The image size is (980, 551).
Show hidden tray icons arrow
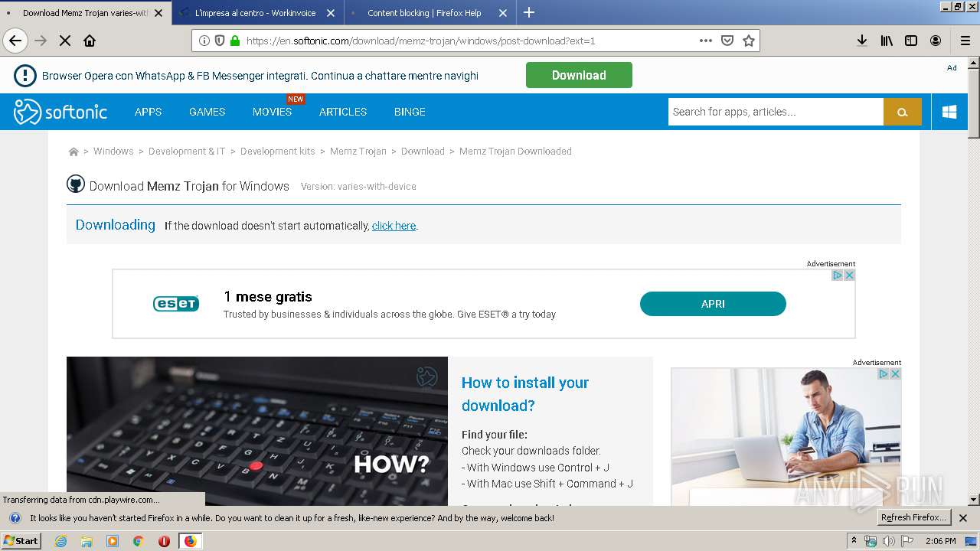(x=854, y=541)
